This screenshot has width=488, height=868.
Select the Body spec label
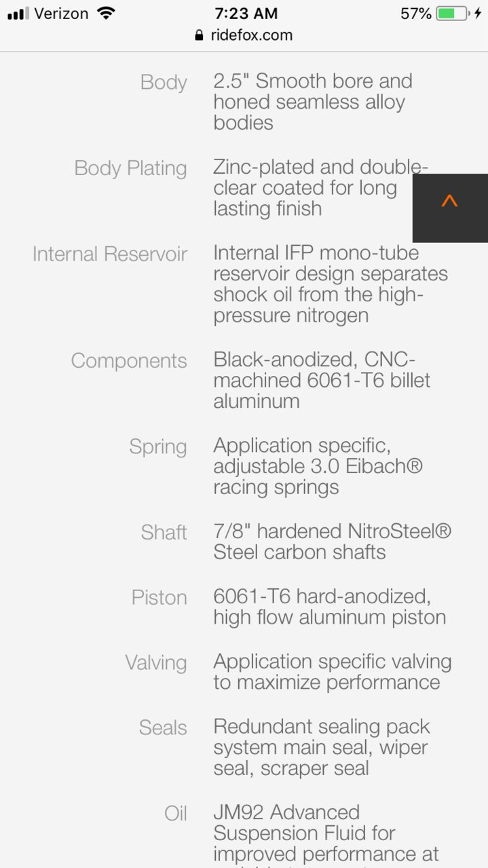pos(164,82)
